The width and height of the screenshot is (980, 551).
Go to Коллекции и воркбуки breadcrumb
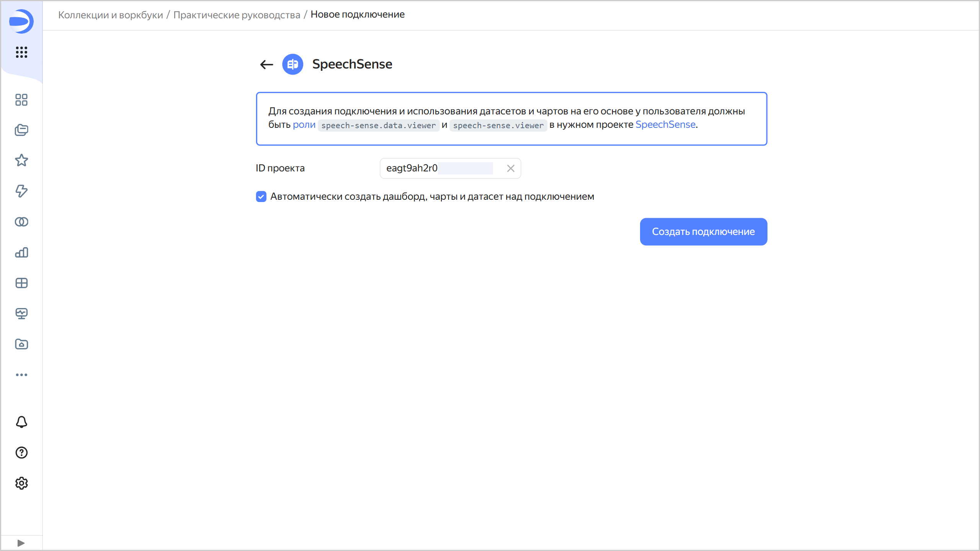pos(110,15)
